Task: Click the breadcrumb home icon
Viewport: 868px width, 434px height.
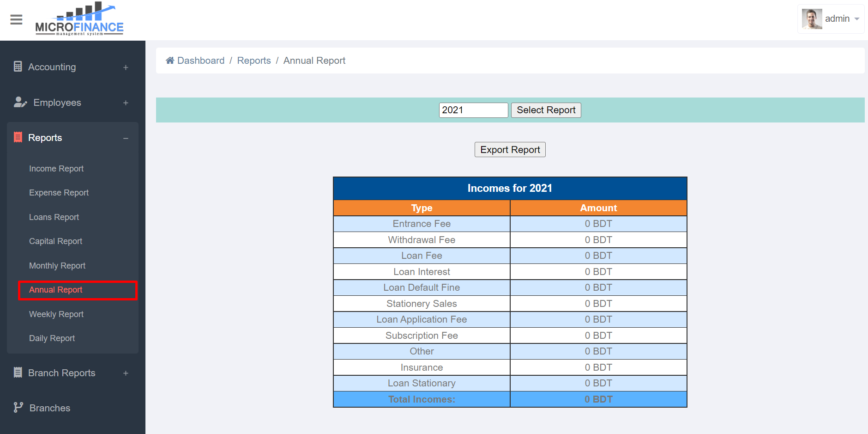Action: click(x=170, y=61)
